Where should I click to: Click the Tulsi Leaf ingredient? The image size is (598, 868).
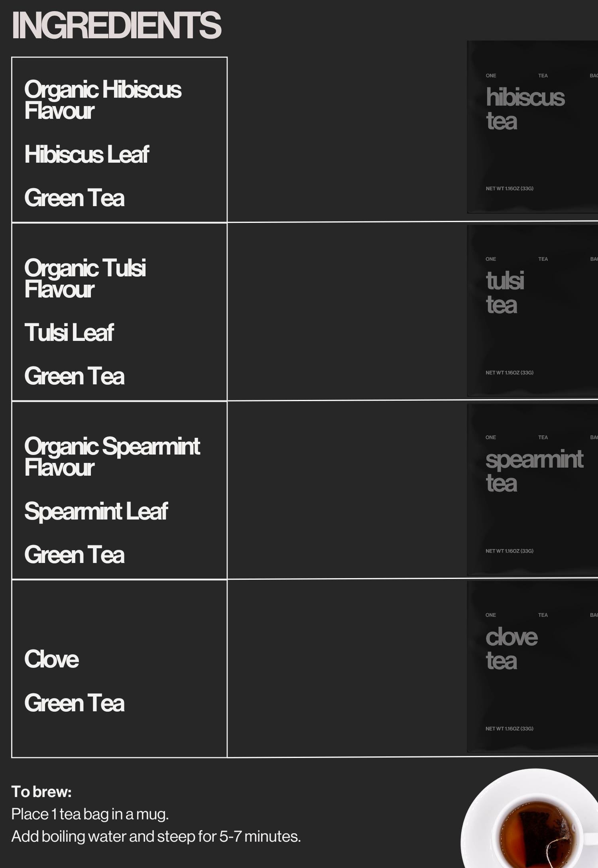(x=69, y=333)
